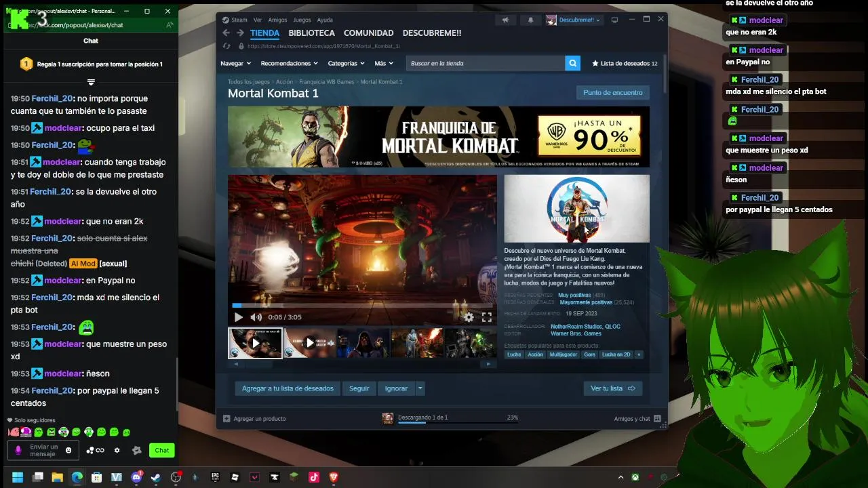Mute the trailer volume speaker

(256, 317)
